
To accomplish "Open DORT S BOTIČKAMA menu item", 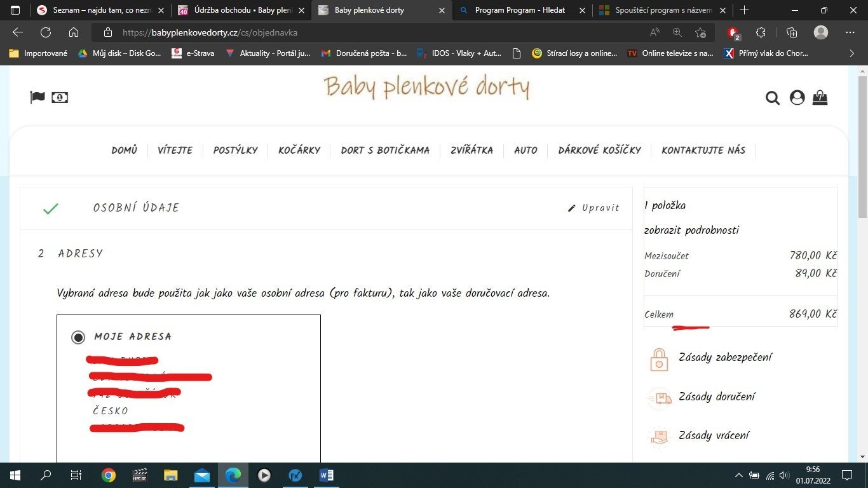I will pos(385,151).
